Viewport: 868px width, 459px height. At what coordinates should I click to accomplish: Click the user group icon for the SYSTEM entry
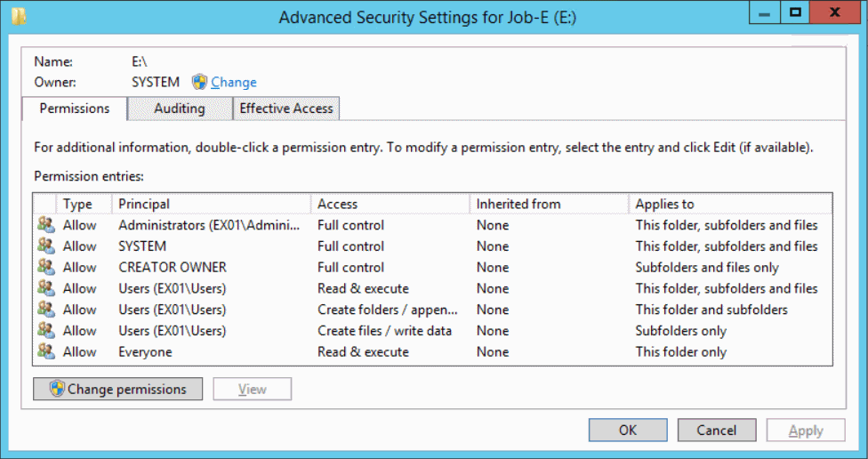[x=46, y=246]
